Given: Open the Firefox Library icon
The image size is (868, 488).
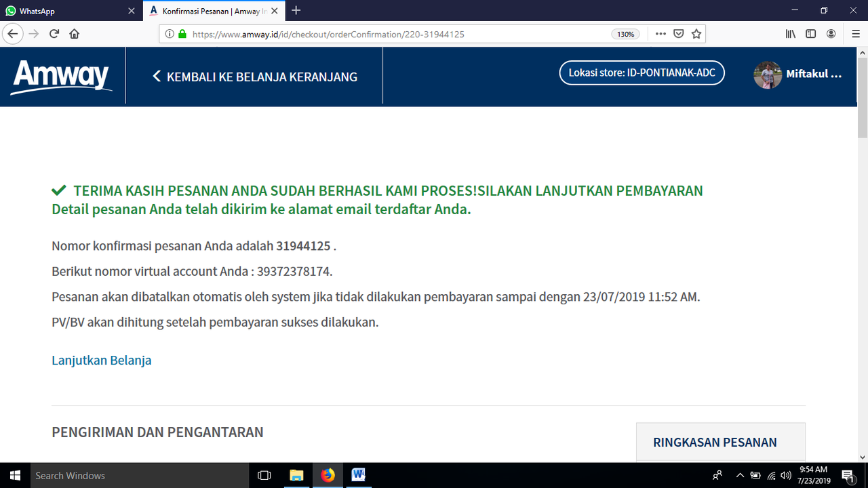Looking at the screenshot, I should [x=791, y=34].
